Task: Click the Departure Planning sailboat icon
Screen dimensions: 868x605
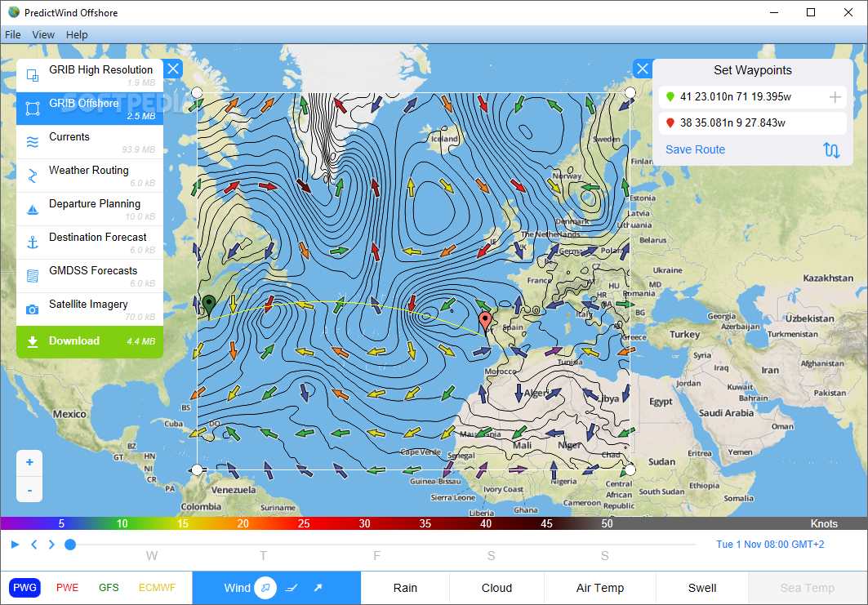Action: [33, 209]
